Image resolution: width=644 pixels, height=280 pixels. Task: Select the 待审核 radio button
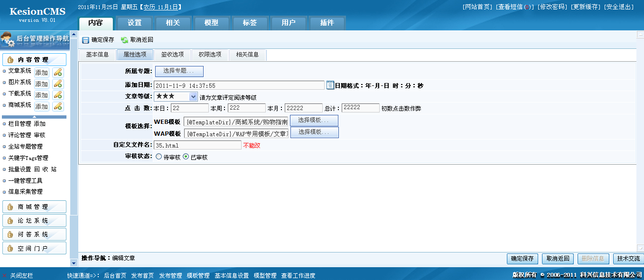159,157
